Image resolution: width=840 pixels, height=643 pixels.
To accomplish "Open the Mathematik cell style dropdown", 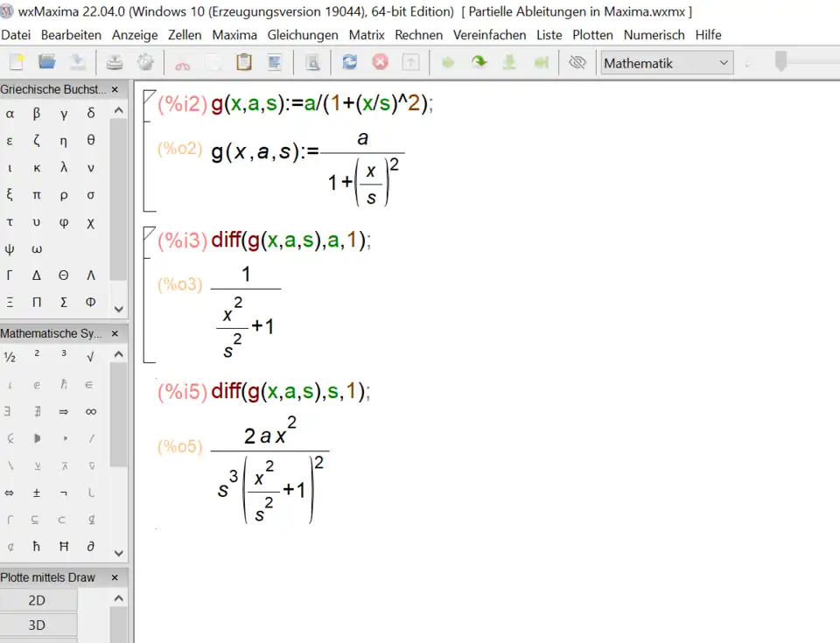I will [x=666, y=62].
